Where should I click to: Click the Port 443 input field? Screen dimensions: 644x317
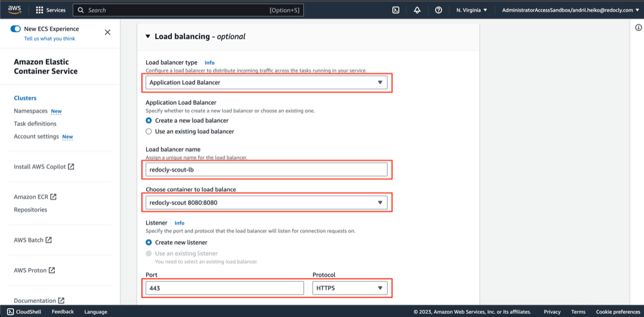(225, 288)
